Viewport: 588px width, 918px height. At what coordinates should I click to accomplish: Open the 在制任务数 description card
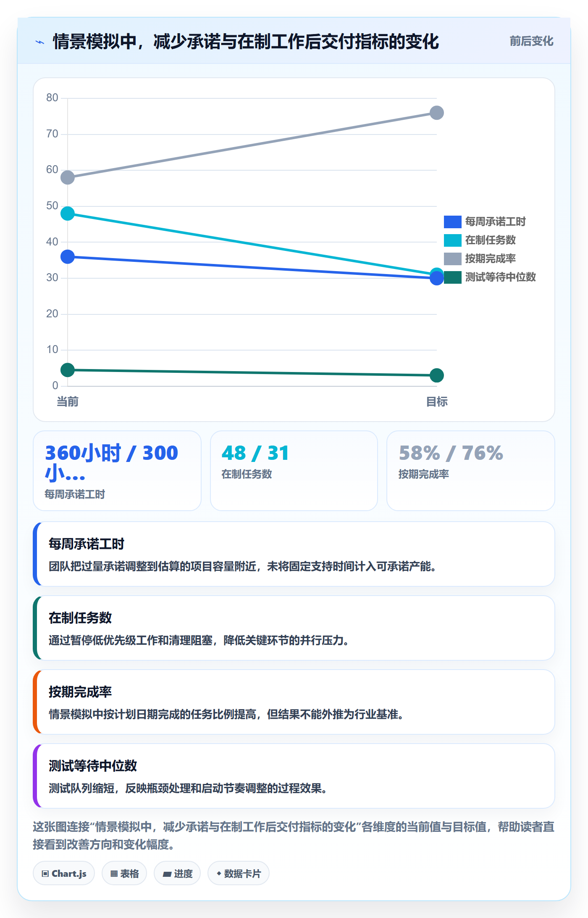pyautogui.click(x=294, y=628)
